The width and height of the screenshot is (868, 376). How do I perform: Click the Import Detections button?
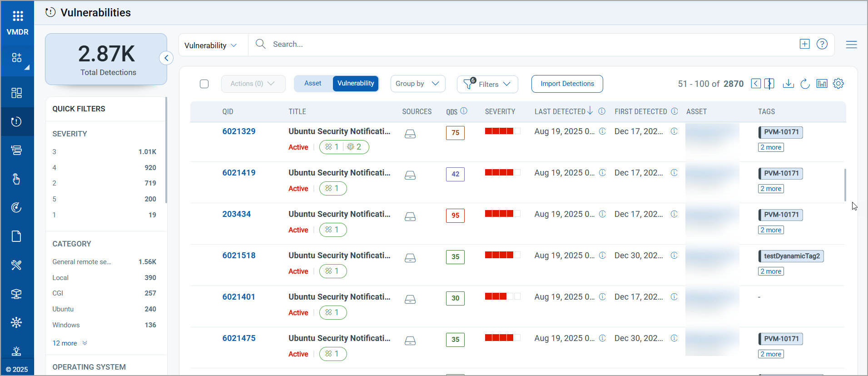tap(567, 84)
